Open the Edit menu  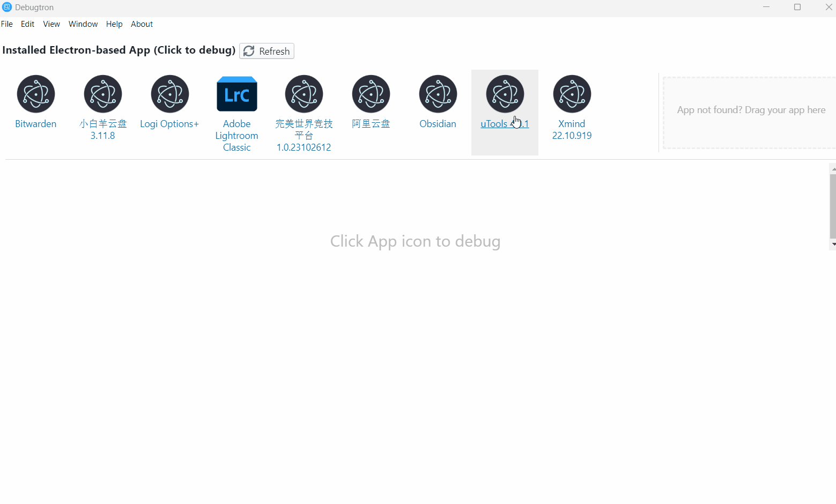pos(27,24)
